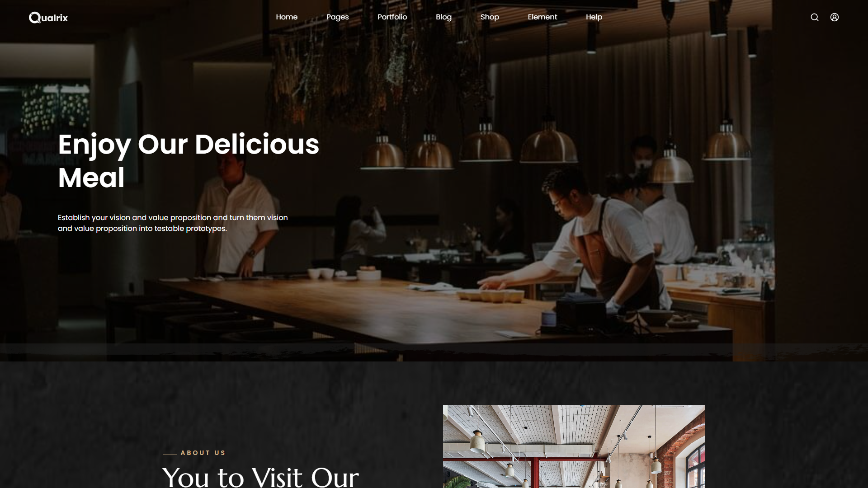Select the hero description paragraph text
The image size is (868, 488).
click(173, 223)
